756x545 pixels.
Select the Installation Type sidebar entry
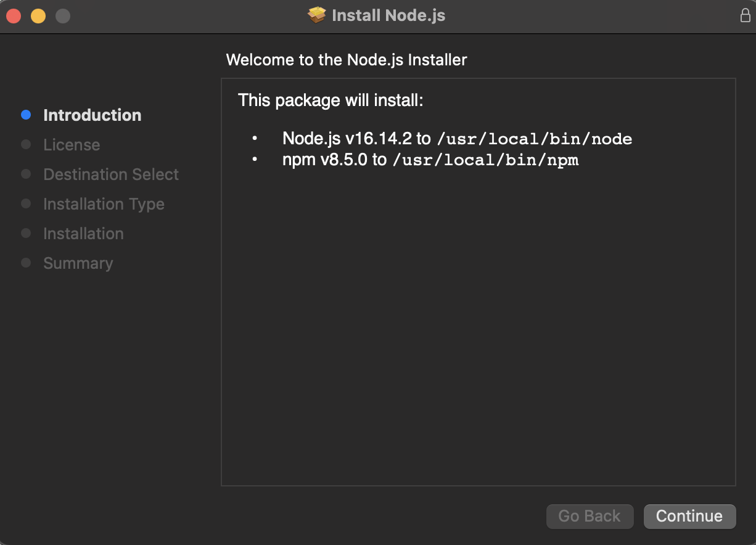pos(104,204)
